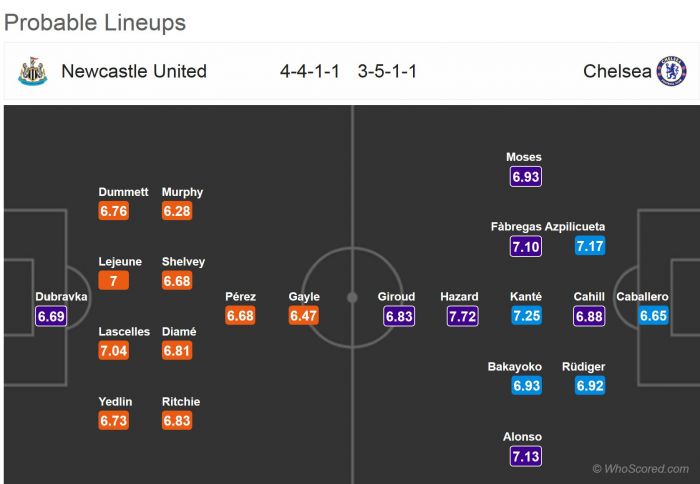Click Dubravka's 6.69 rating badge
Viewport: 700px width, 484px height.
point(51,316)
